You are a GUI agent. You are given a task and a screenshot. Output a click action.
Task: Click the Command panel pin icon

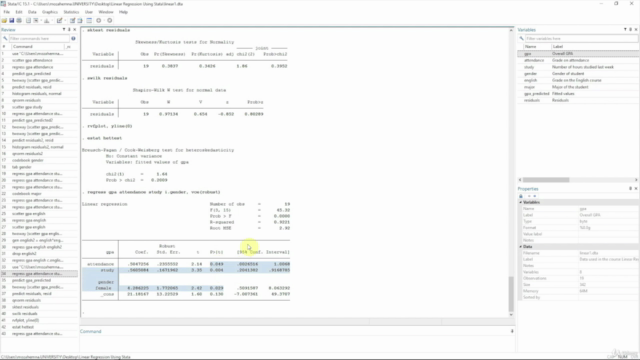pos(512,331)
